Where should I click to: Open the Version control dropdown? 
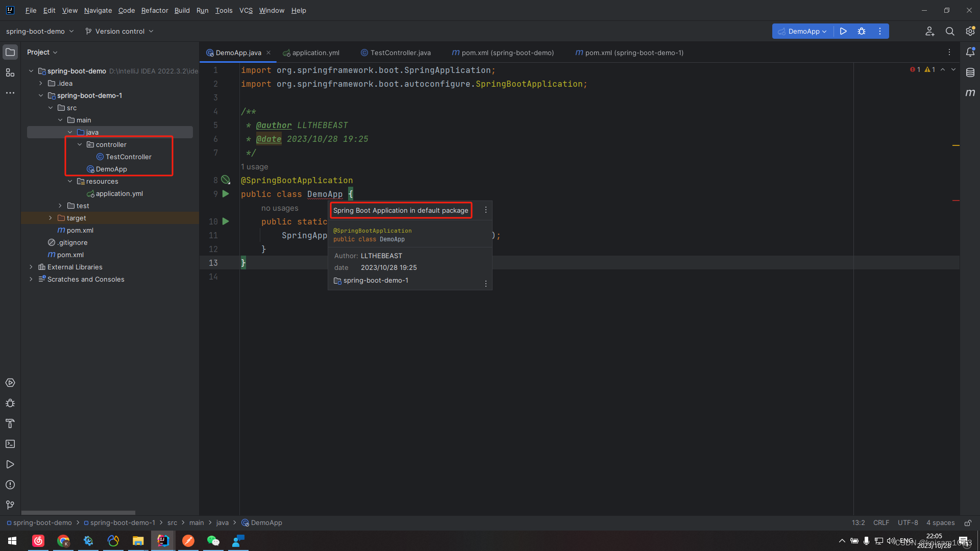coord(119,31)
